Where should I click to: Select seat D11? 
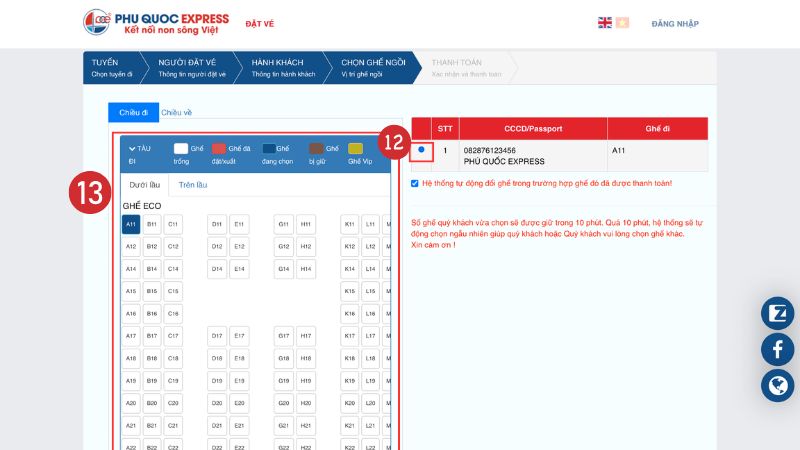(217, 224)
